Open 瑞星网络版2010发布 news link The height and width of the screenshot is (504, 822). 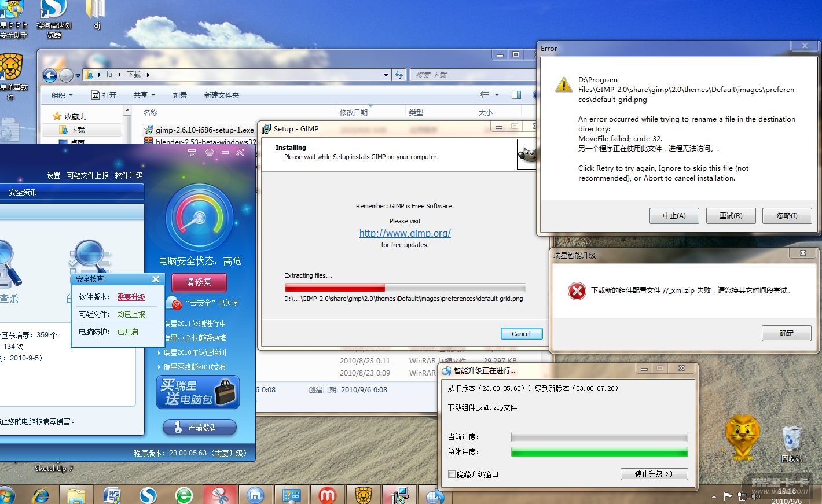(x=195, y=367)
